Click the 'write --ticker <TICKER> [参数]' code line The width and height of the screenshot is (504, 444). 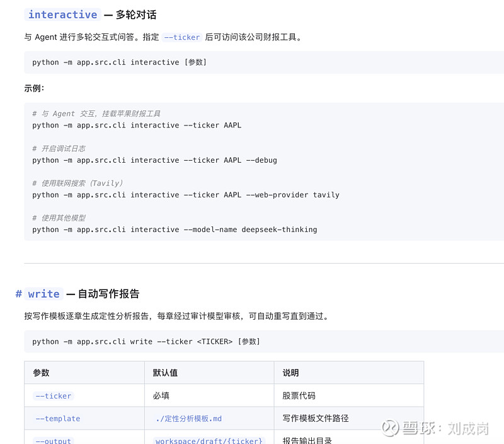146,342
